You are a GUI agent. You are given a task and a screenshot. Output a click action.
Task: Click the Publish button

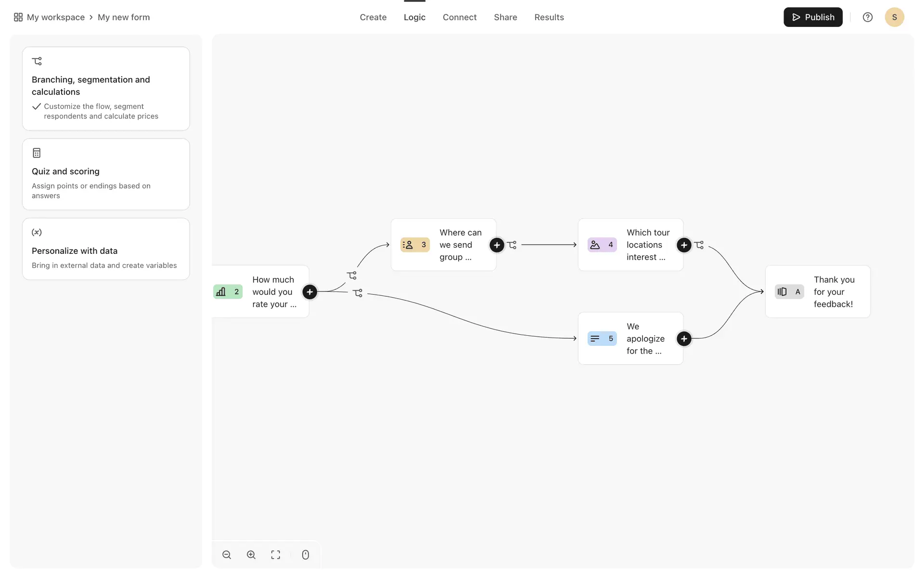(x=813, y=17)
